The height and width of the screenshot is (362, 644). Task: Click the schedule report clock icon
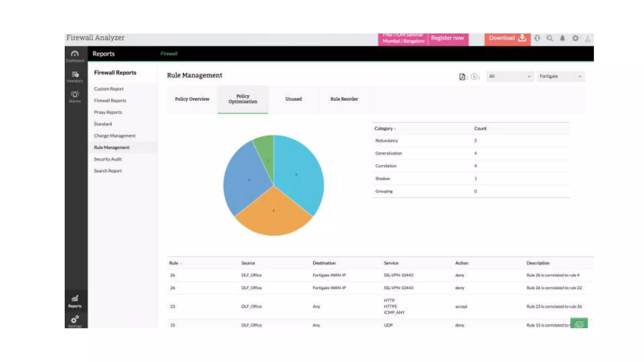474,77
